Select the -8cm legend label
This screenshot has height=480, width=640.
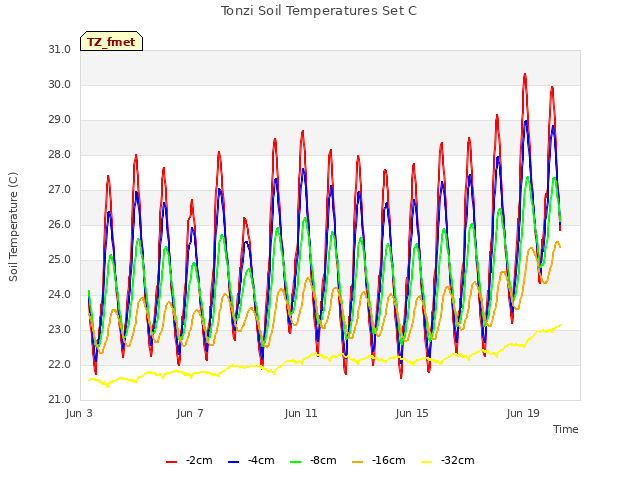coord(323,460)
